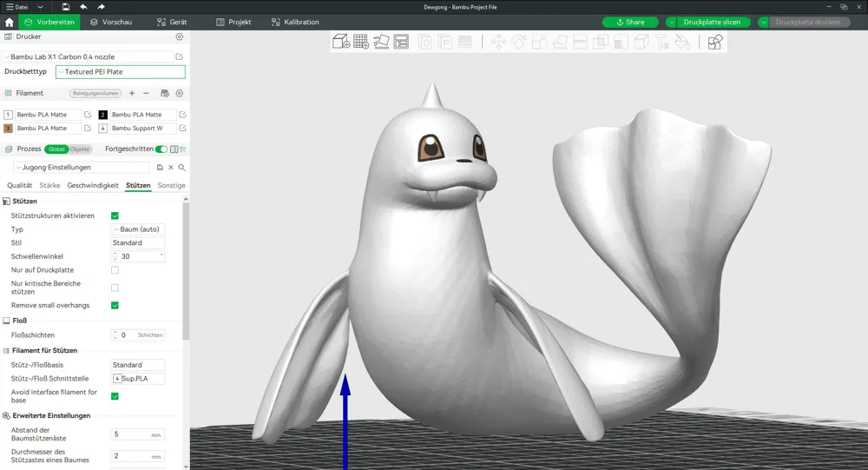Click the Text shape tool icon

click(661, 42)
